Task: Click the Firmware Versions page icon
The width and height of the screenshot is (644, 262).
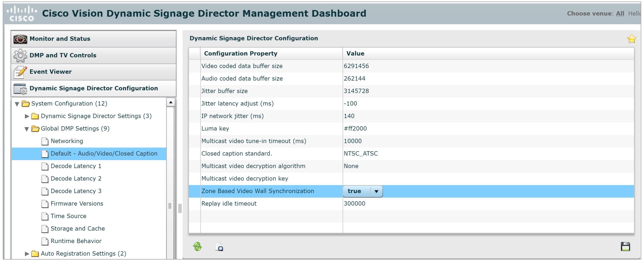Action: point(45,204)
